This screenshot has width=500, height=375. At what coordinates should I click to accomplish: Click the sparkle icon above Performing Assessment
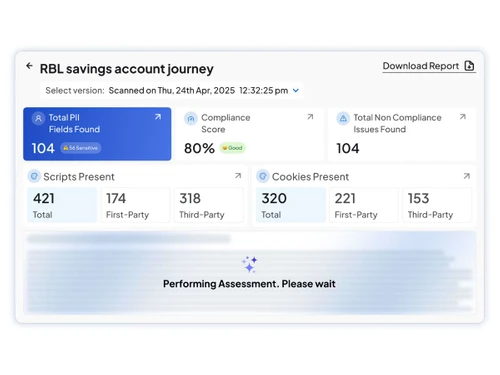250,264
